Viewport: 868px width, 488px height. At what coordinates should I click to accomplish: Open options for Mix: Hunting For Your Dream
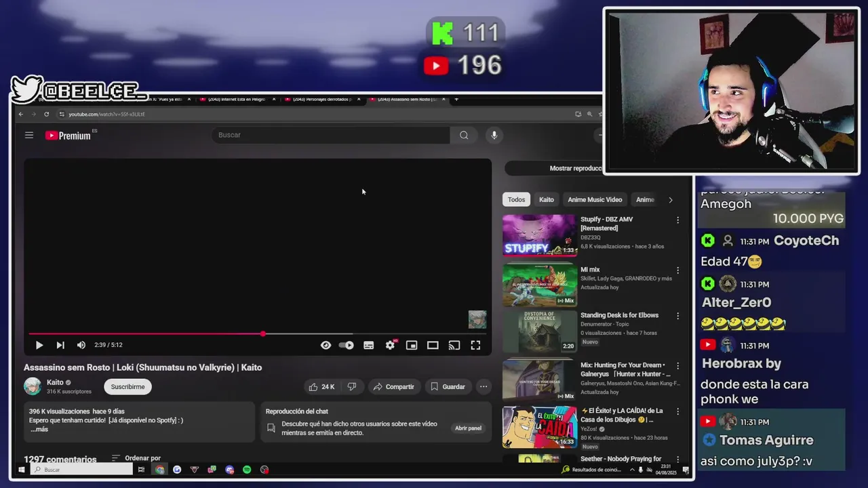[x=677, y=366]
